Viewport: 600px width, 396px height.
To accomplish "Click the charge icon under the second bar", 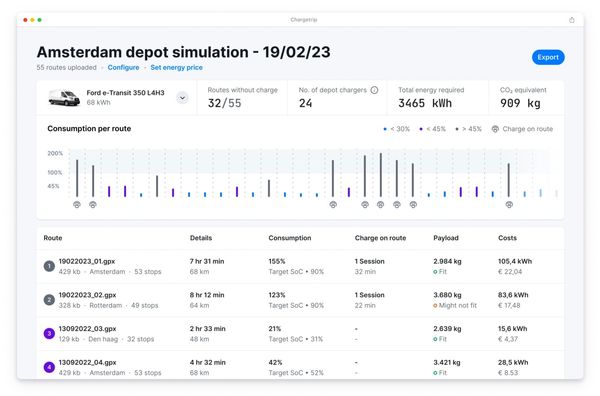I will (93, 205).
